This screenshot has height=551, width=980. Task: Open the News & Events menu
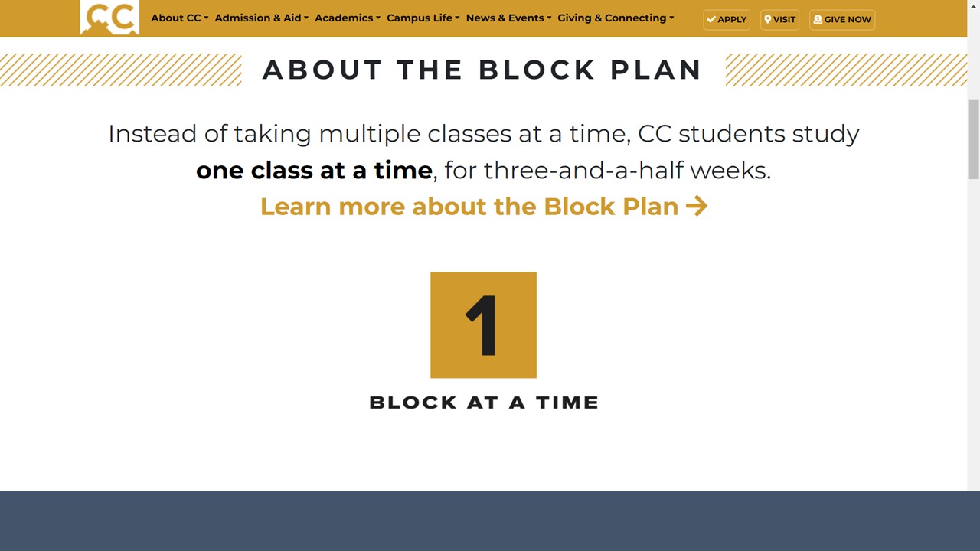pos(508,18)
